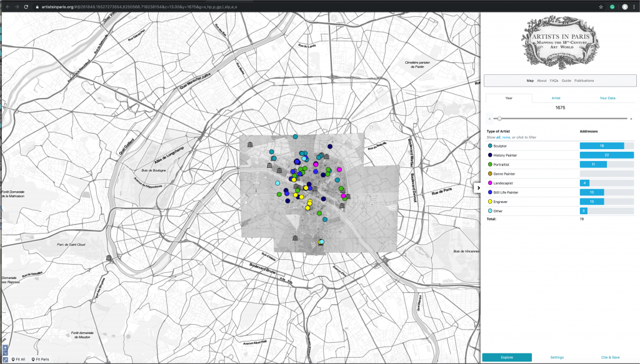The height and width of the screenshot is (364, 640).
Task: Select the Engraver yellow dot icon
Action: coord(490,202)
